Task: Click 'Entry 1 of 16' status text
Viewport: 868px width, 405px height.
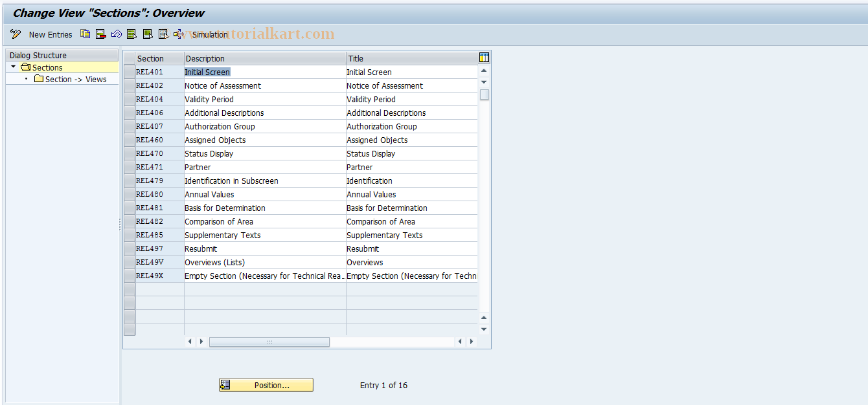Action: [383, 385]
